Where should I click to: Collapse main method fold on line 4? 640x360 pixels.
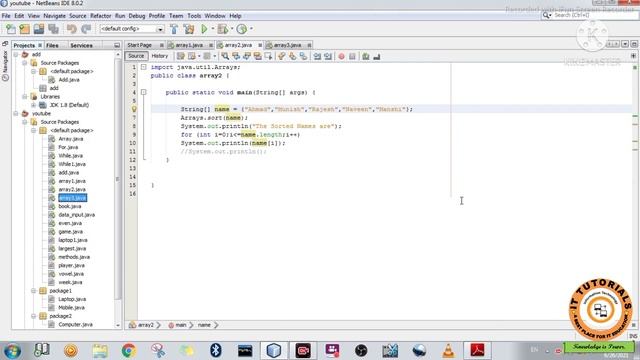coord(144,92)
